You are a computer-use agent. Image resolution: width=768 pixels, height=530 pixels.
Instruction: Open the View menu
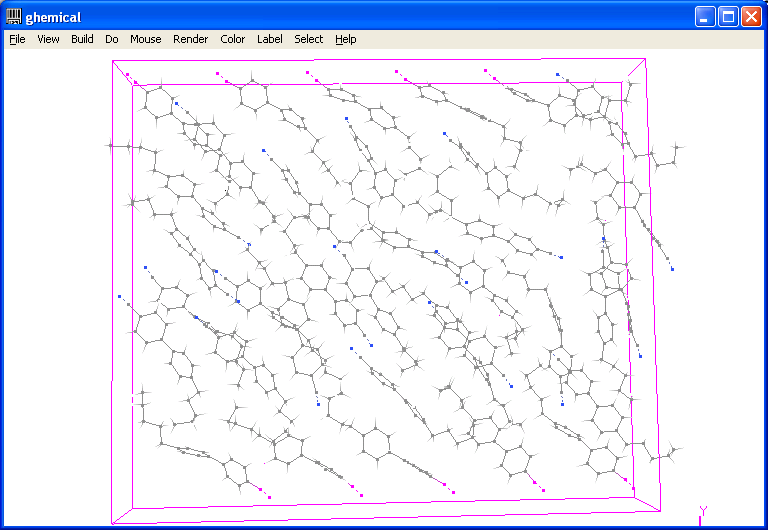click(48, 39)
